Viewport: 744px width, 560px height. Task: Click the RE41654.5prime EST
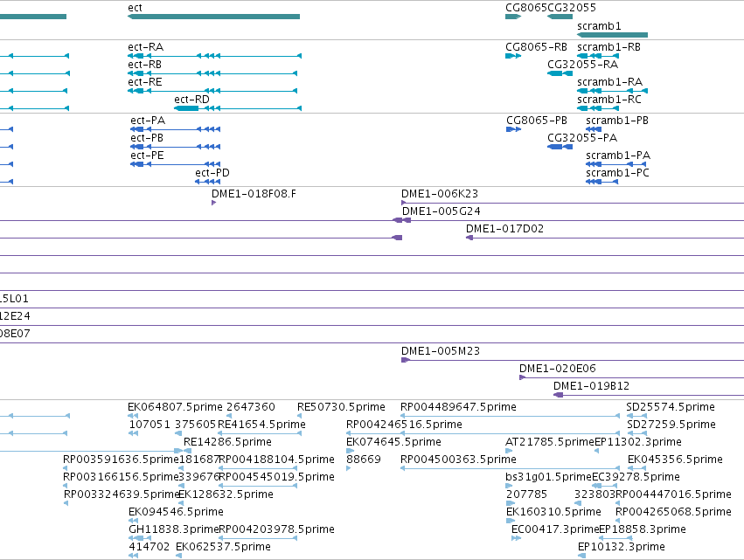click(x=260, y=433)
